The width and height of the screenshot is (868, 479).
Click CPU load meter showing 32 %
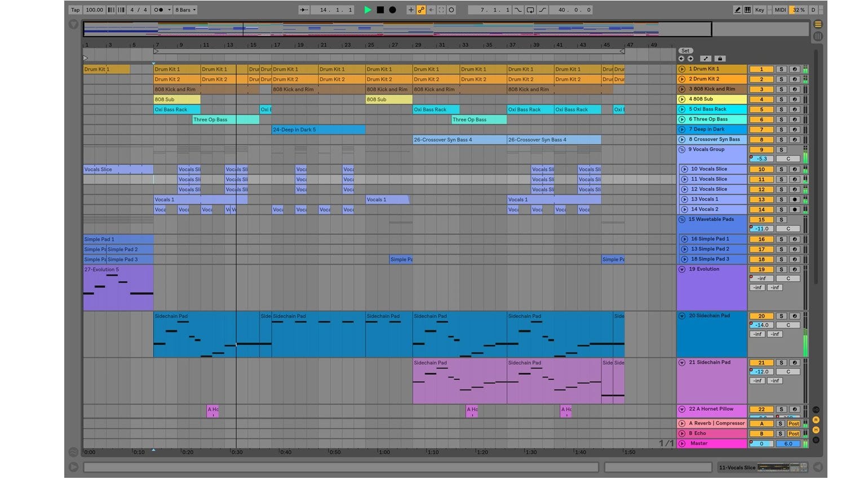799,10
